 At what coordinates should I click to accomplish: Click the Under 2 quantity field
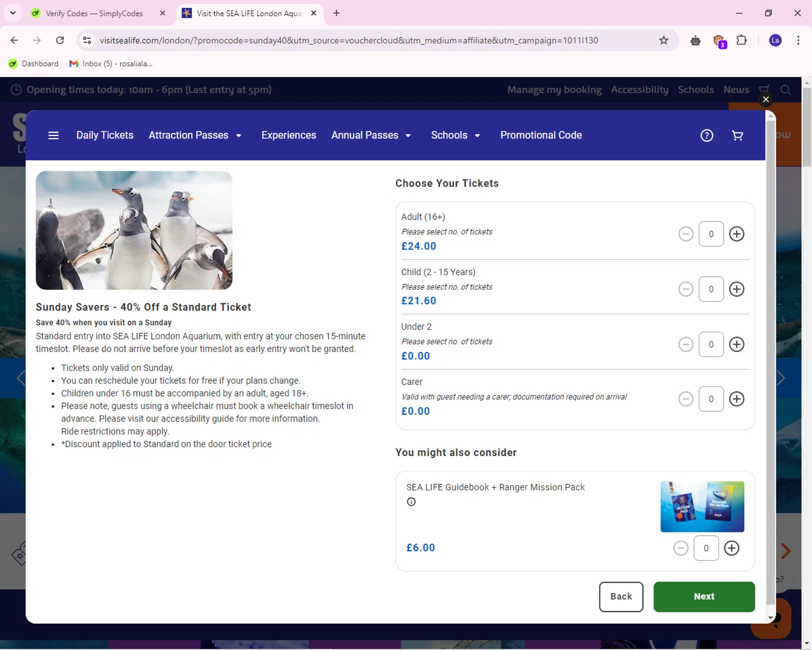pos(711,344)
